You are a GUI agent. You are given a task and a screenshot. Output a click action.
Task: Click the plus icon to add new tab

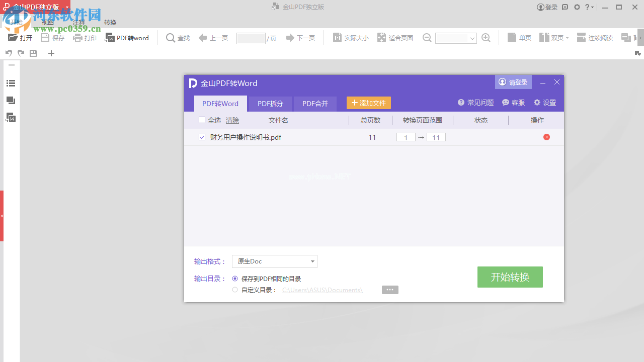51,53
